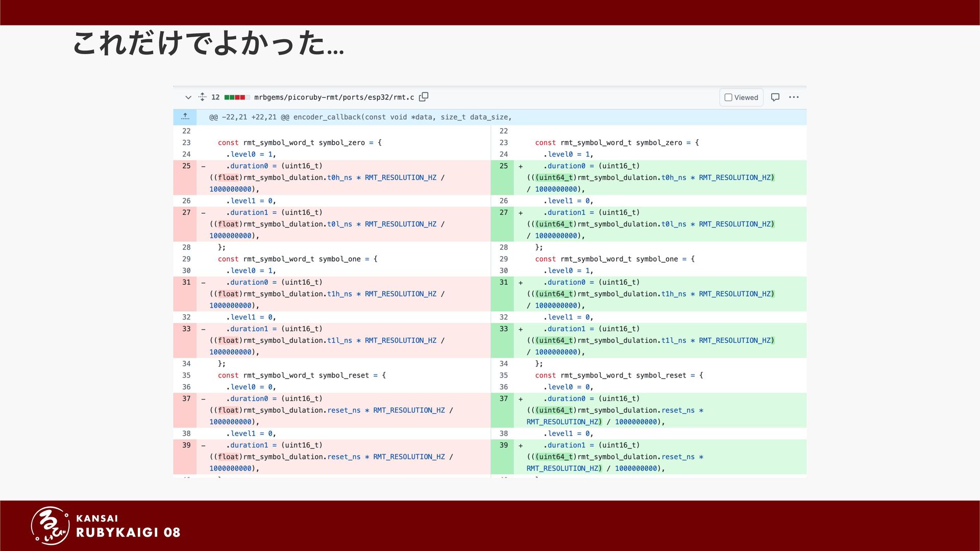Click symbol_reset declaration on left side
The height and width of the screenshot is (551, 980).
tap(302, 375)
